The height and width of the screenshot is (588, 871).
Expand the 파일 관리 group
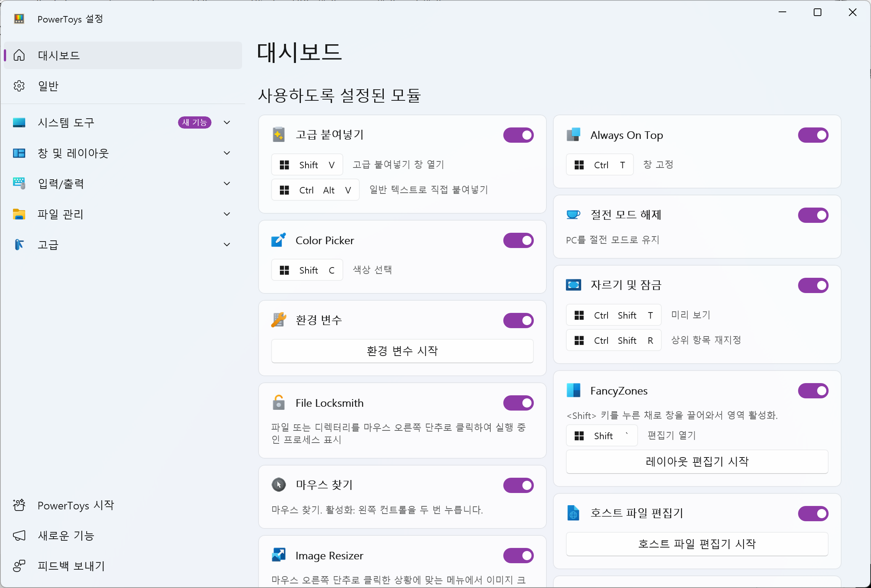tap(227, 214)
